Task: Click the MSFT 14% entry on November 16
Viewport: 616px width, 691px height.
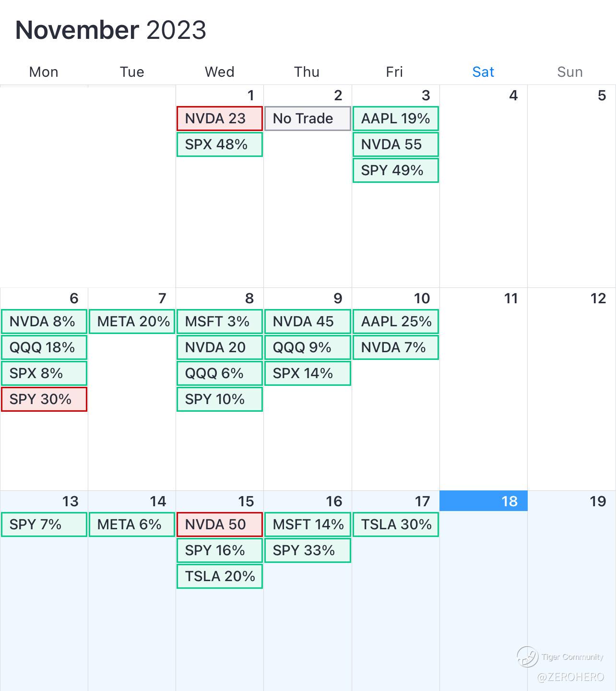Action: tap(308, 524)
